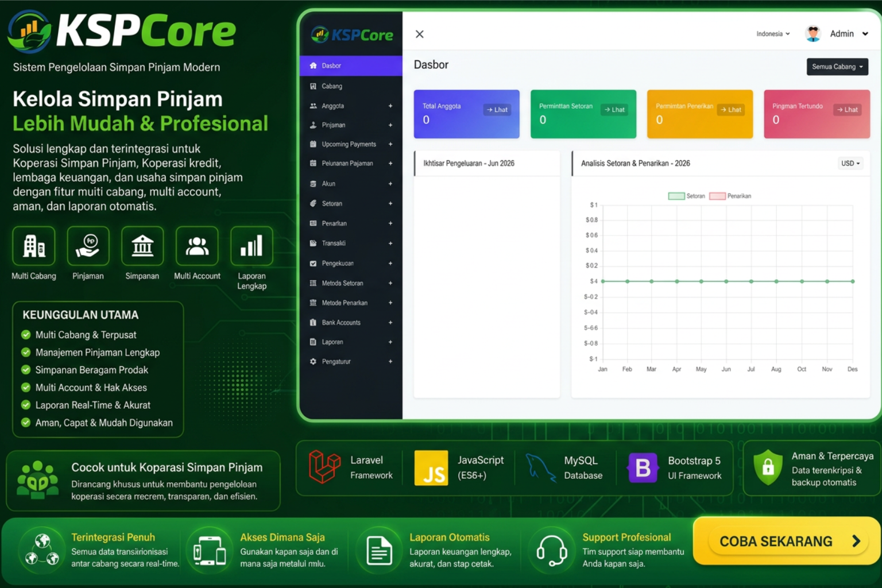Click the COBA SEKARANG button
Image resolution: width=882 pixels, height=588 pixels.
coord(787,541)
